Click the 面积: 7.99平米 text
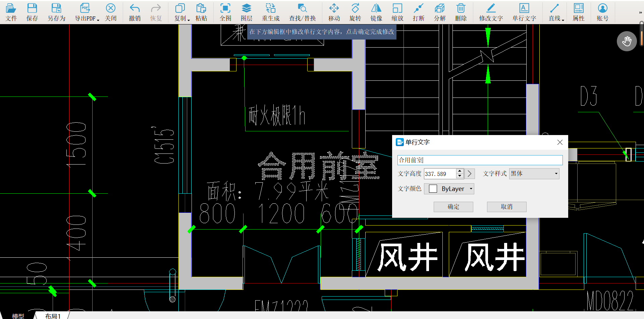Viewport: 644px width, 319px height. point(268,192)
